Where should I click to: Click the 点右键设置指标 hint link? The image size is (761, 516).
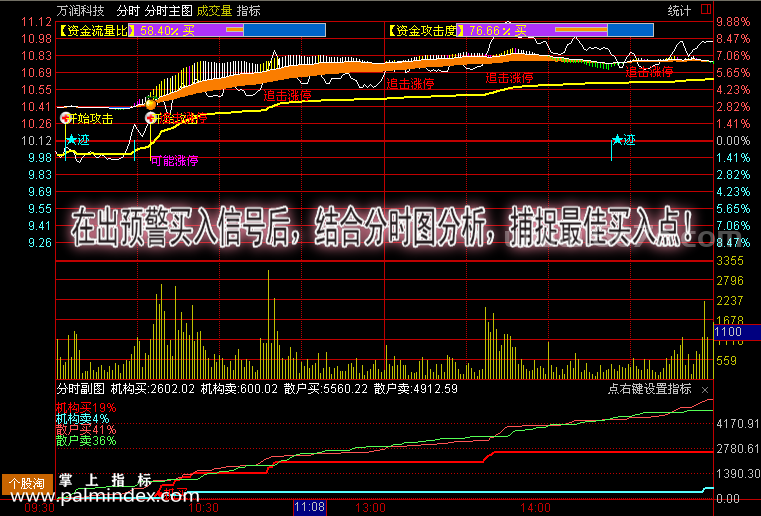(649, 389)
